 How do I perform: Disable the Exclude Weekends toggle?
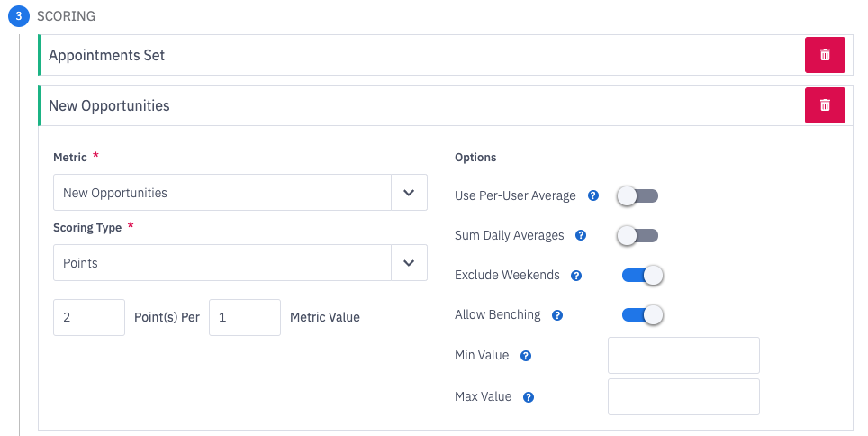(x=642, y=275)
